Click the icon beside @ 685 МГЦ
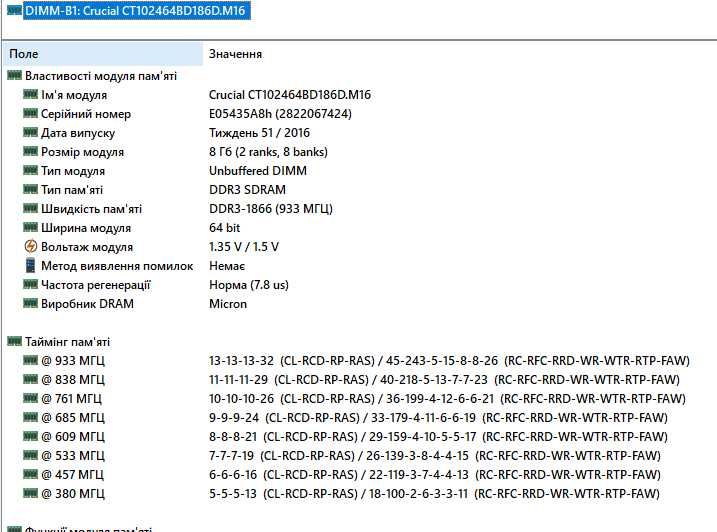717x532 pixels. click(30, 417)
